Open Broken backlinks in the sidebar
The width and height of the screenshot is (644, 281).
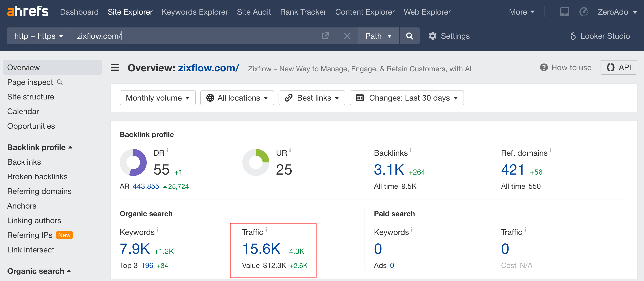(37, 177)
